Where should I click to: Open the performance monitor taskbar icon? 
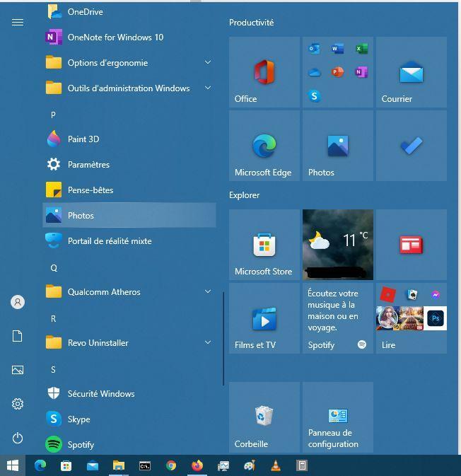click(x=223, y=465)
